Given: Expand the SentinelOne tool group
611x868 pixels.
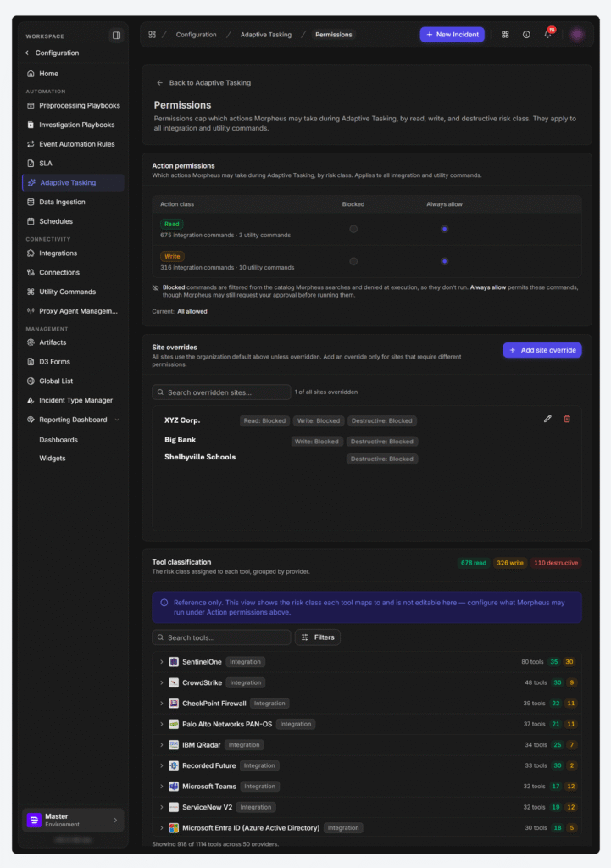Looking at the screenshot, I should pyautogui.click(x=162, y=662).
